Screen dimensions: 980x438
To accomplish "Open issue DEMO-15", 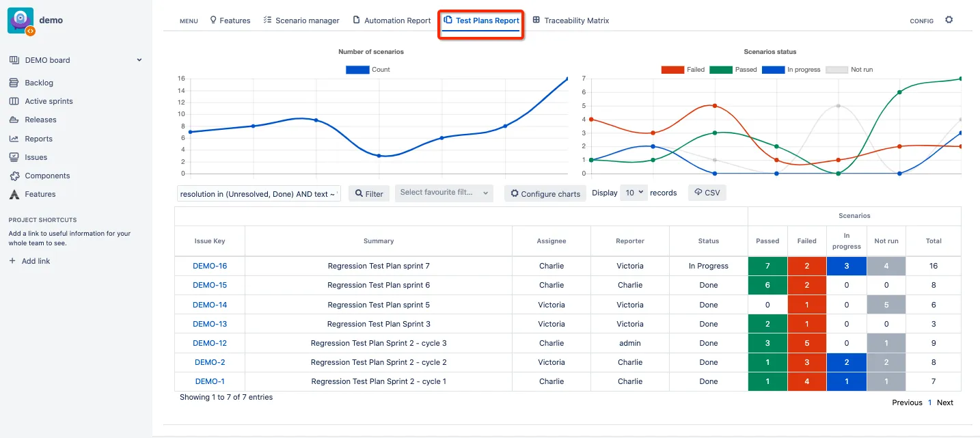I will (210, 285).
